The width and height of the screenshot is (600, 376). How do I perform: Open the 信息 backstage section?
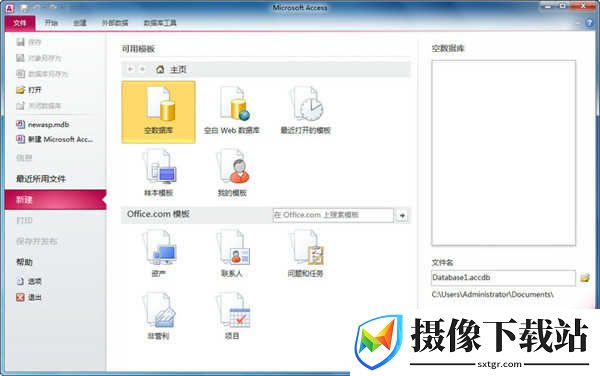(24, 158)
